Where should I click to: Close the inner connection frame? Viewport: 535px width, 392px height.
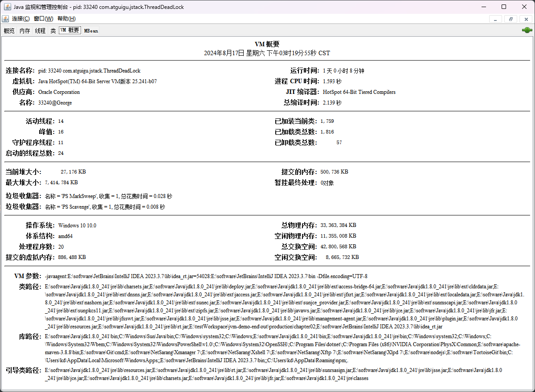click(526, 19)
